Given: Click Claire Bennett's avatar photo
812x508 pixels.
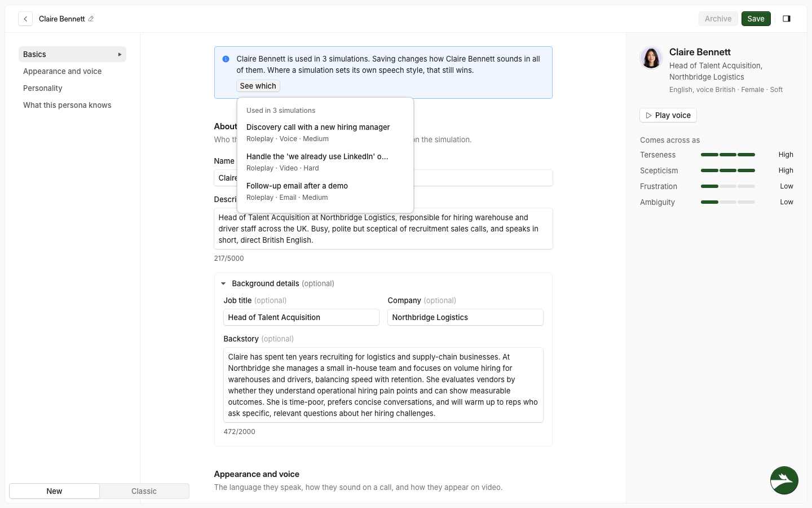Looking at the screenshot, I should (x=651, y=58).
